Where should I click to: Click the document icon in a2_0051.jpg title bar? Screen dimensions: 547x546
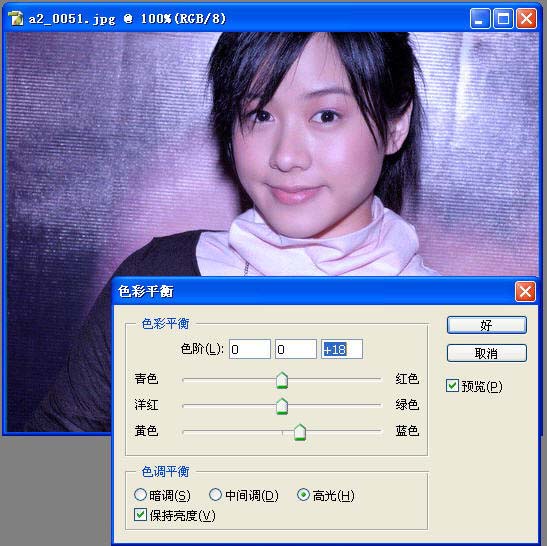tap(16, 18)
